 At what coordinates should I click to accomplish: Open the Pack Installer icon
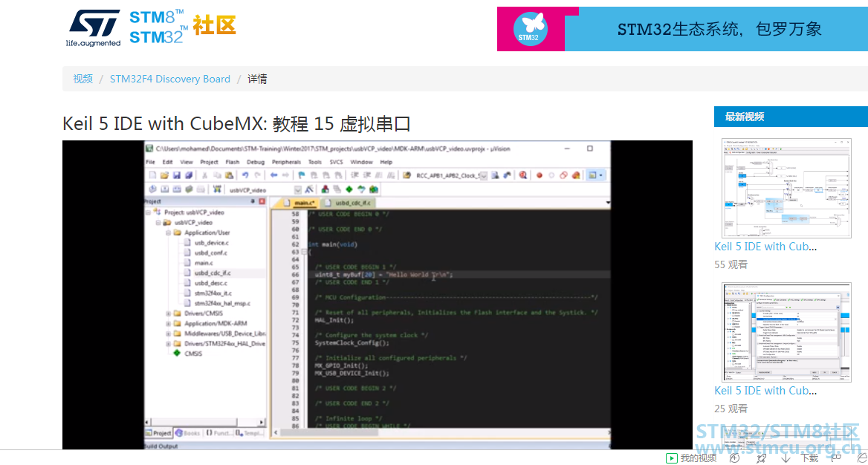374,189
